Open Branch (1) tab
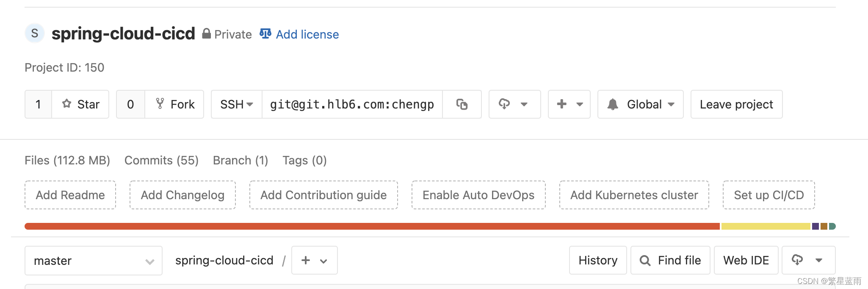Viewport: 868px width, 289px height. click(x=240, y=160)
